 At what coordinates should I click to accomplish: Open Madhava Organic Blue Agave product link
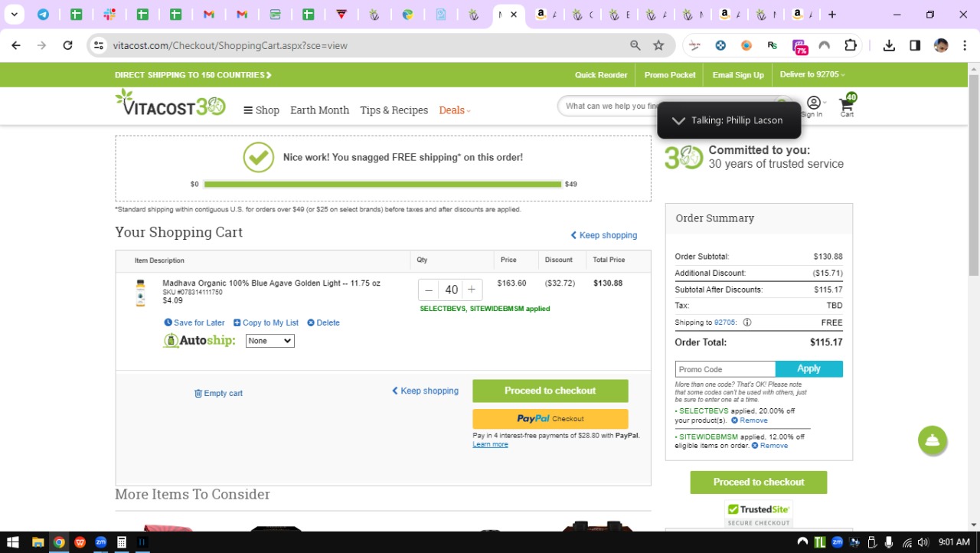(271, 283)
